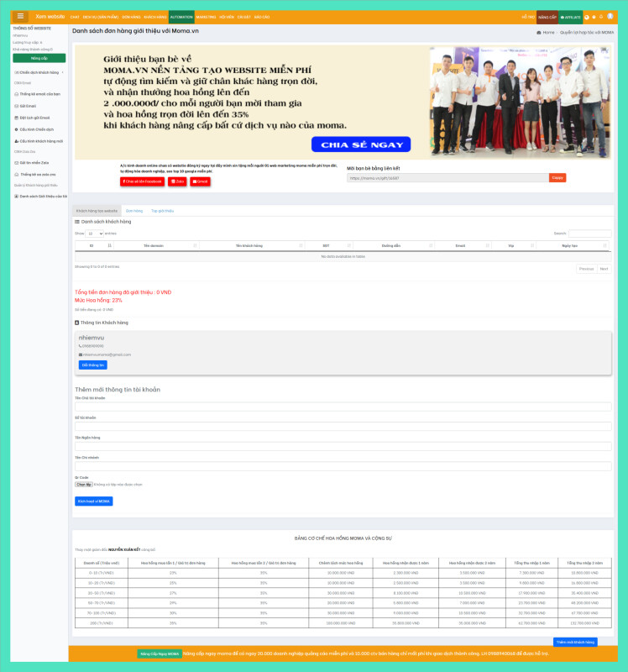
Task: Click the NÂNG CẤP header button
Action: tap(547, 17)
